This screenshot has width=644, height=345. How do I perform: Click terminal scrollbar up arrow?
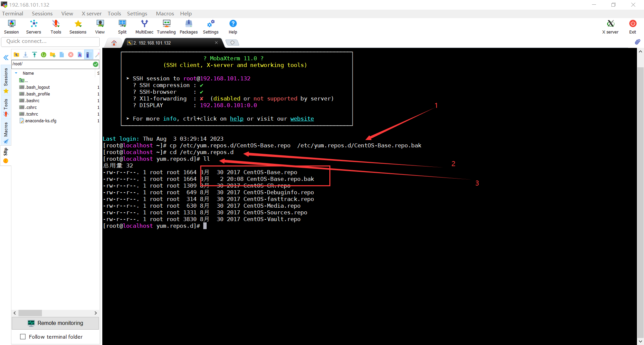pyautogui.click(x=640, y=52)
